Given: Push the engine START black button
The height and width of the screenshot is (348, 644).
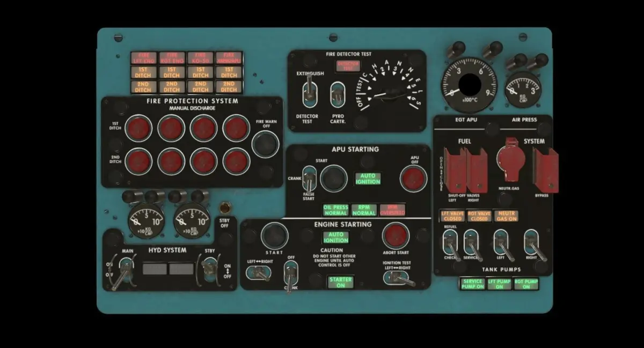Looking at the screenshot, I should [274, 235].
